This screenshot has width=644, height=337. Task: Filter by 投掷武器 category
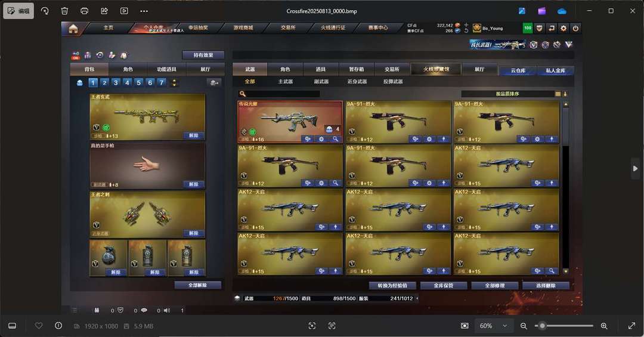[x=393, y=81]
